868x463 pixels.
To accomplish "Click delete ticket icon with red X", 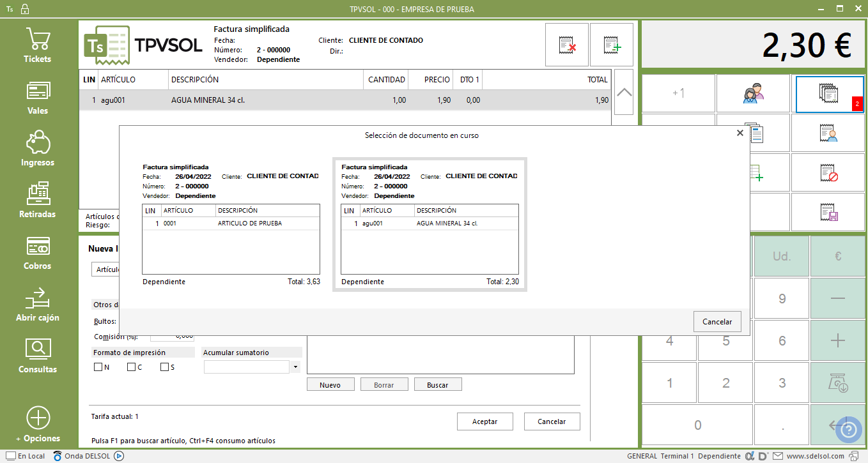I will tap(567, 45).
